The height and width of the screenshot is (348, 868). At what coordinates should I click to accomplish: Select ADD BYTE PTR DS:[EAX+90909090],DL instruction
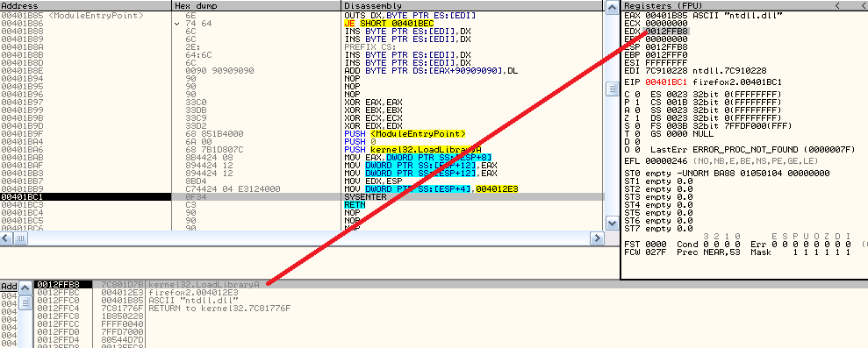[431, 71]
